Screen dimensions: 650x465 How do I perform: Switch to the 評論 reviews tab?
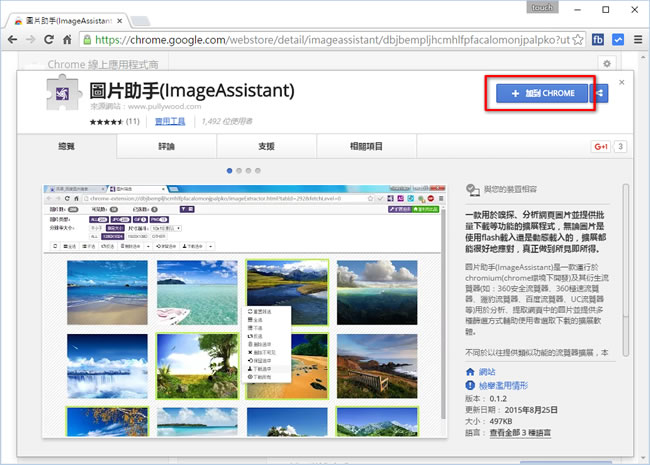pos(167,146)
